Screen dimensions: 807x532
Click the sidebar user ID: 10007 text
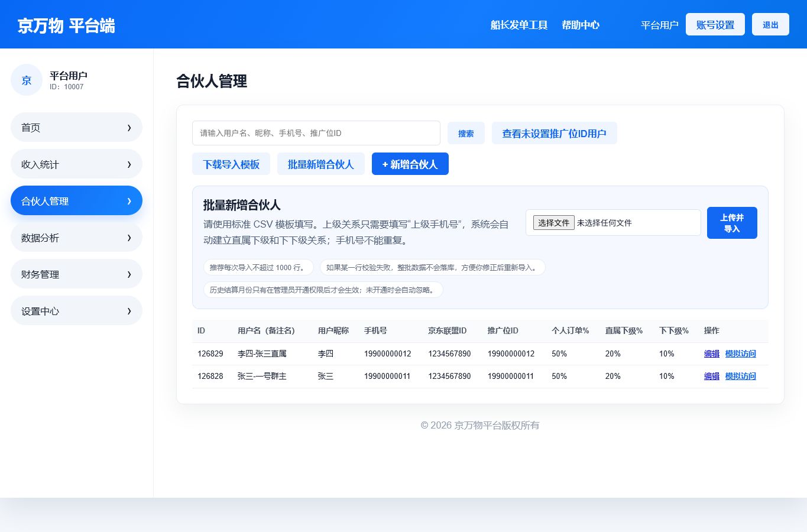pyautogui.click(x=67, y=87)
